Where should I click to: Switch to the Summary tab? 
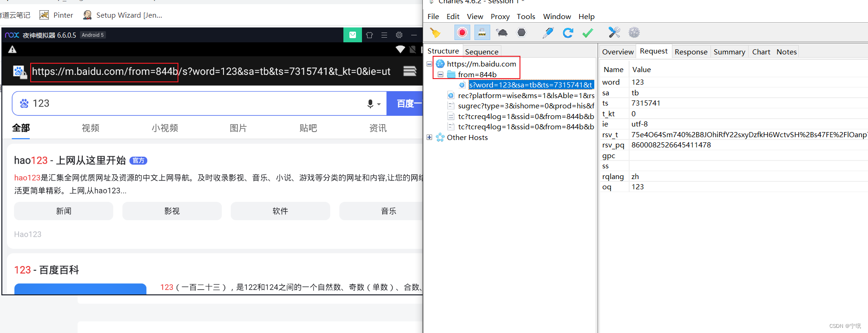tap(729, 52)
